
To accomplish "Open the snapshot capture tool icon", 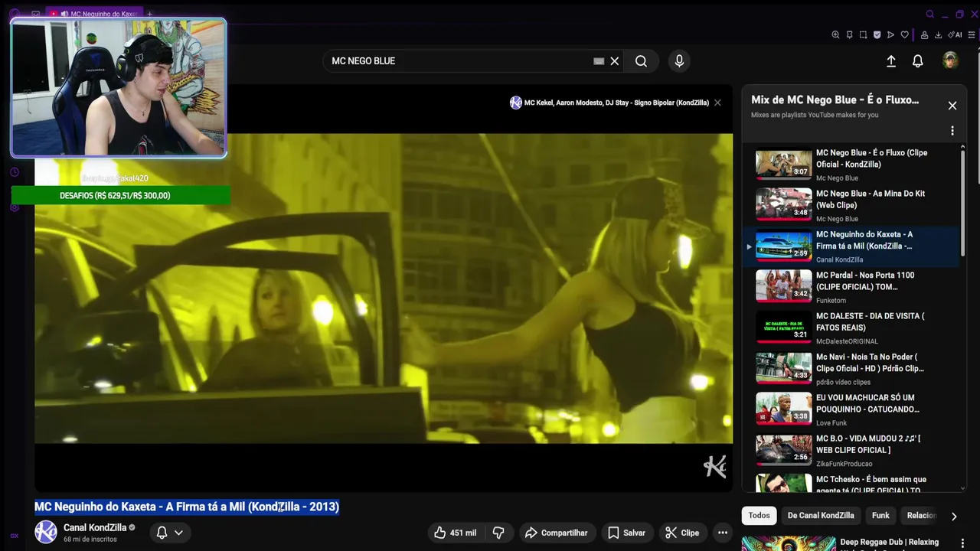I will (863, 34).
